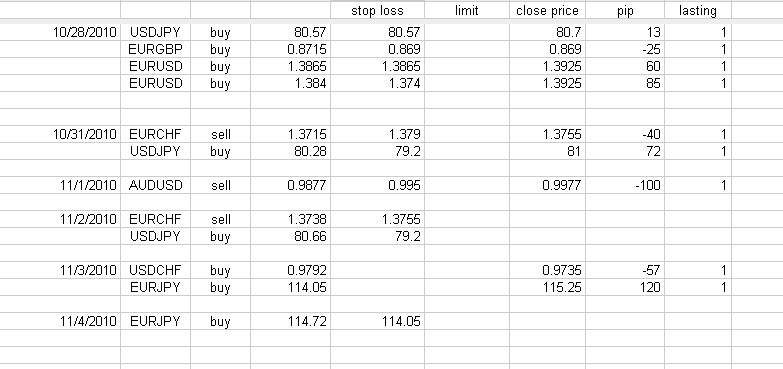Click the AUDUSD pair cell
Screen dimensions: 783x369
pyautogui.click(x=155, y=185)
